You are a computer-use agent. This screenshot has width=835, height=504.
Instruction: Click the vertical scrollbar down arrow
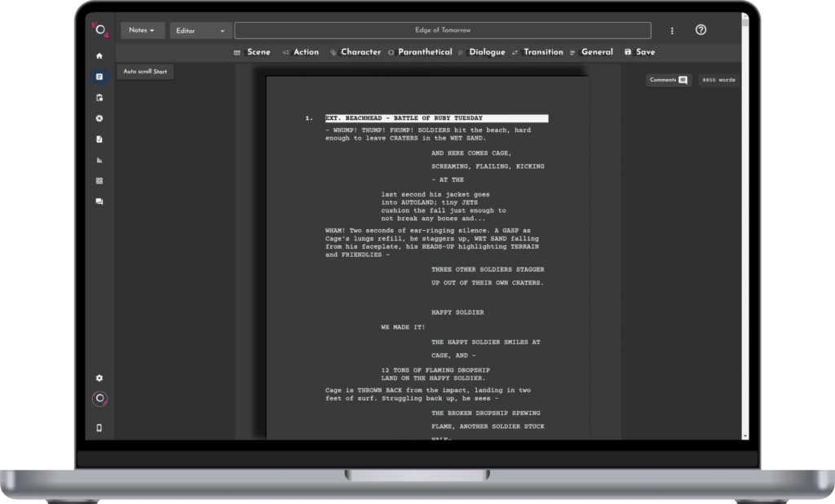[x=745, y=435]
